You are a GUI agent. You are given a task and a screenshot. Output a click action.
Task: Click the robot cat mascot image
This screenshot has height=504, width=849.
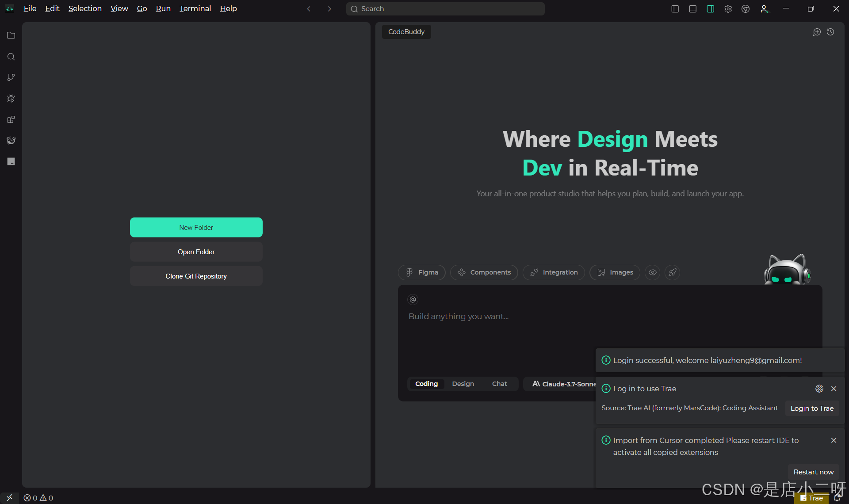tap(788, 269)
